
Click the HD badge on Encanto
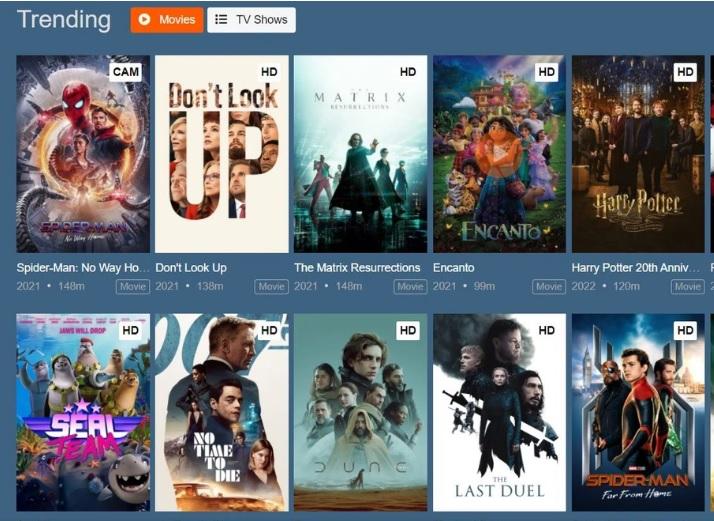(x=546, y=72)
